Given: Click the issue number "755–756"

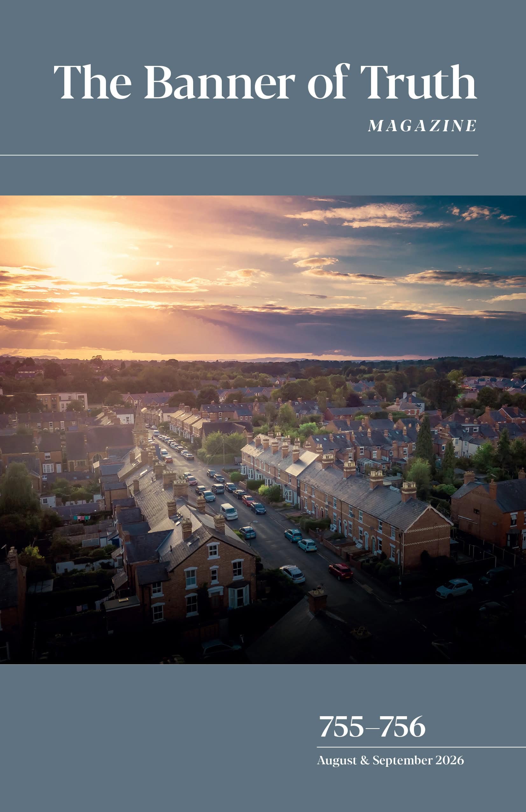Looking at the screenshot, I should pos(372,726).
